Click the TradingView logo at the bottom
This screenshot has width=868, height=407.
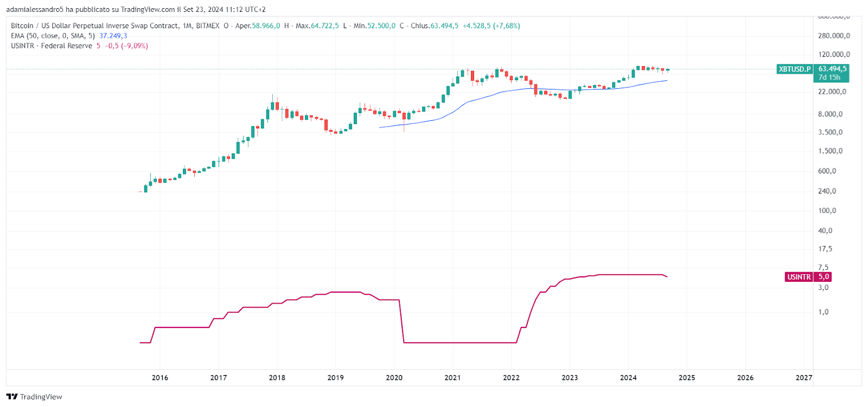34,397
